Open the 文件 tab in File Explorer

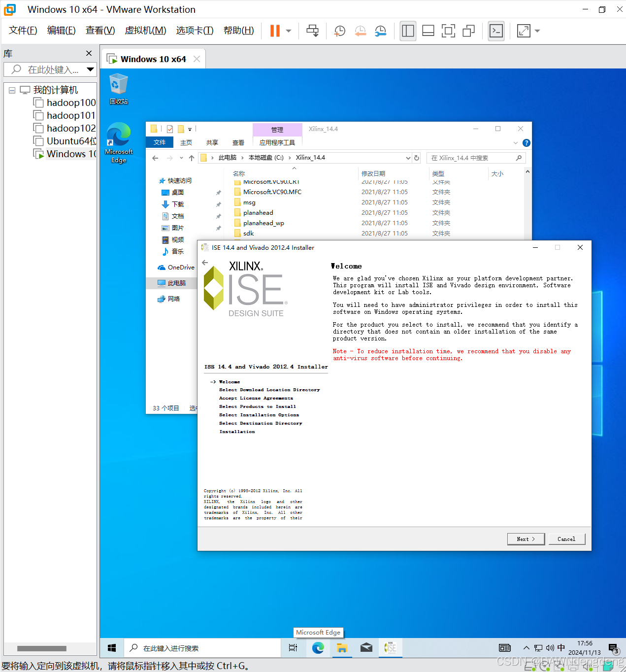[160, 142]
